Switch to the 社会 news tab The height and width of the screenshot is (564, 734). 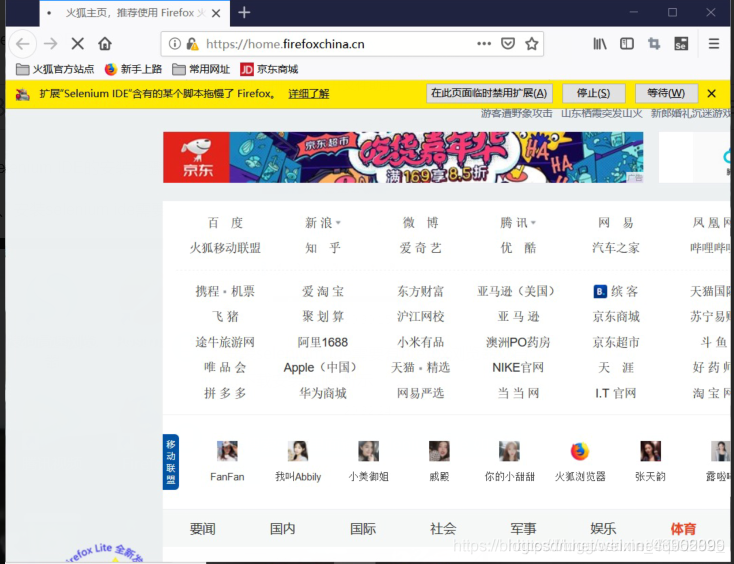(x=443, y=529)
